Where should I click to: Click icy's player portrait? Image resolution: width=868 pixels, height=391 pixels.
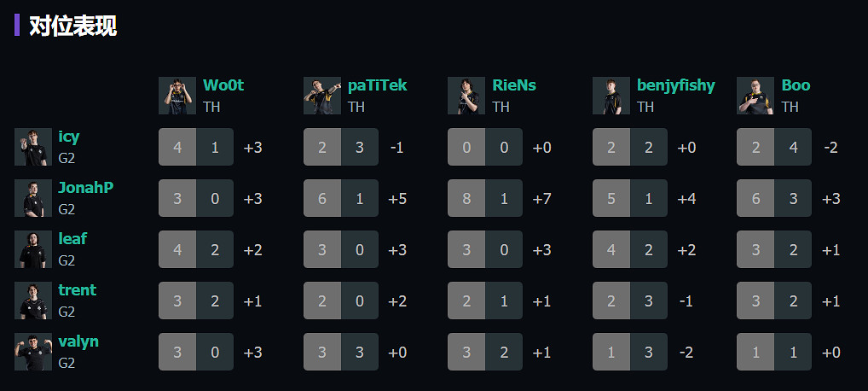pyautogui.click(x=33, y=147)
